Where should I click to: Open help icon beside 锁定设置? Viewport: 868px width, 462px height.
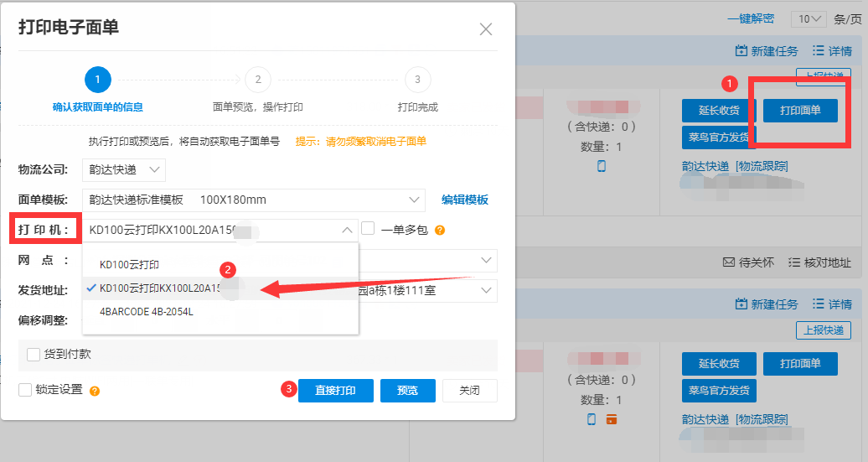coord(95,391)
